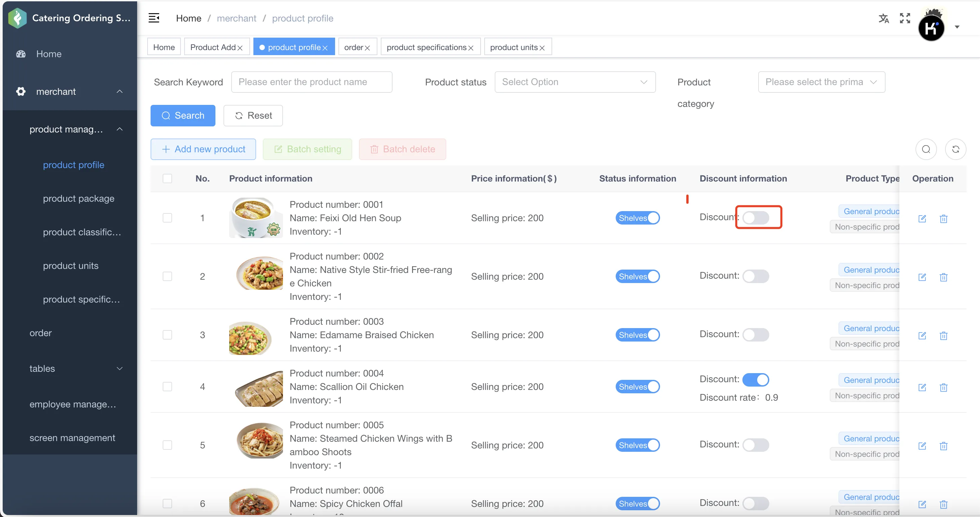This screenshot has height=517, width=980.
Task: Click the blue Search button
Action: click(x=182, y=115)
